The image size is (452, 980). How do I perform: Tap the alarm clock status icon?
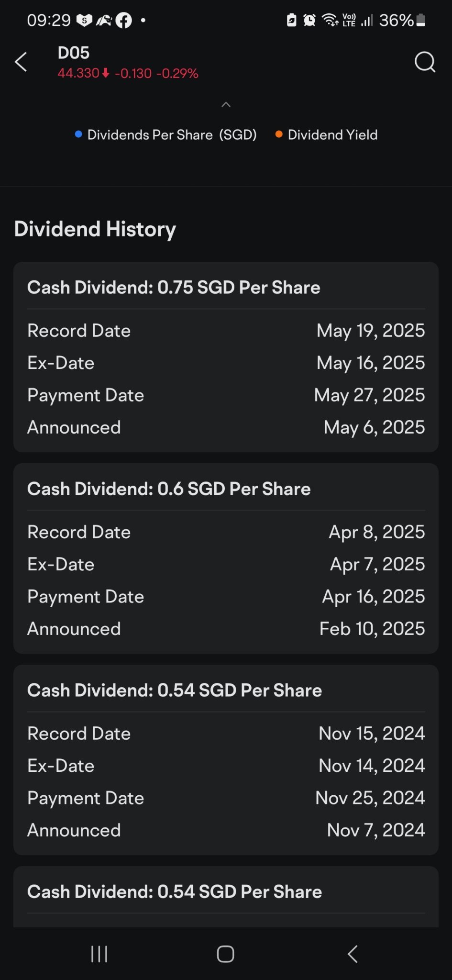click(x=309, y=20)
